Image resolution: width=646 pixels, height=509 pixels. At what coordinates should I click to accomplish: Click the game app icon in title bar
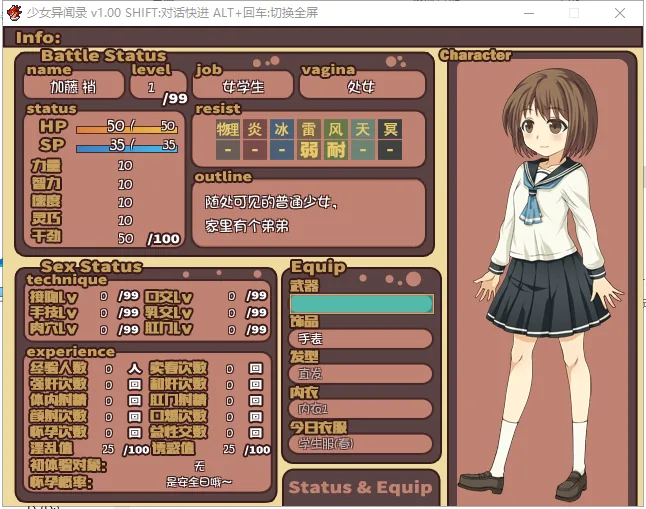[14, 13]
